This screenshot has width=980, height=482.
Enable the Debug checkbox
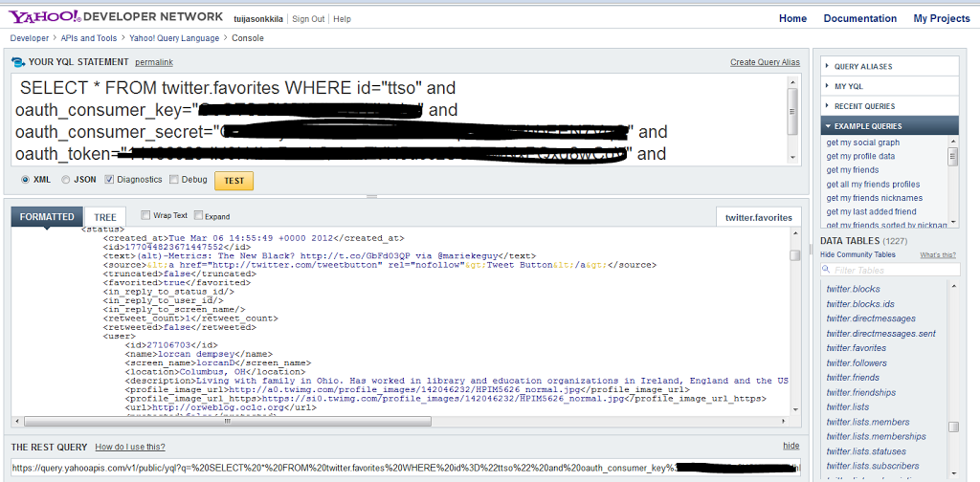click(x=173, y=180)
